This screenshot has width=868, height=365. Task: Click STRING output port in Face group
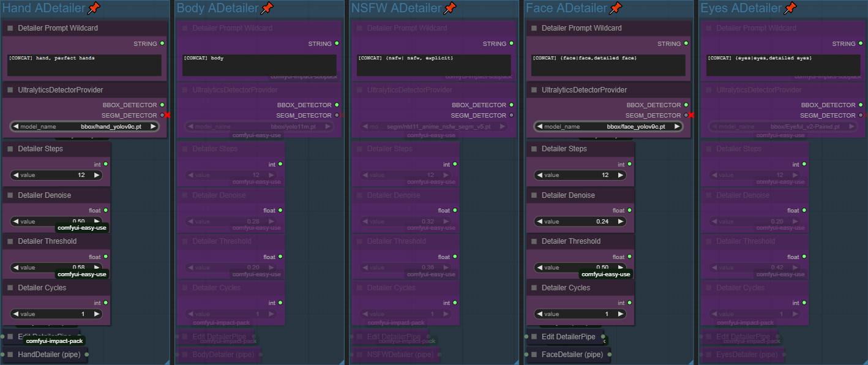coord(686,43)
